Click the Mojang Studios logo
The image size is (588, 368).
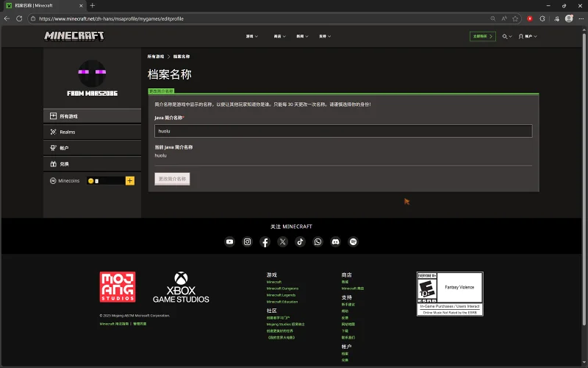coord(118,287)
